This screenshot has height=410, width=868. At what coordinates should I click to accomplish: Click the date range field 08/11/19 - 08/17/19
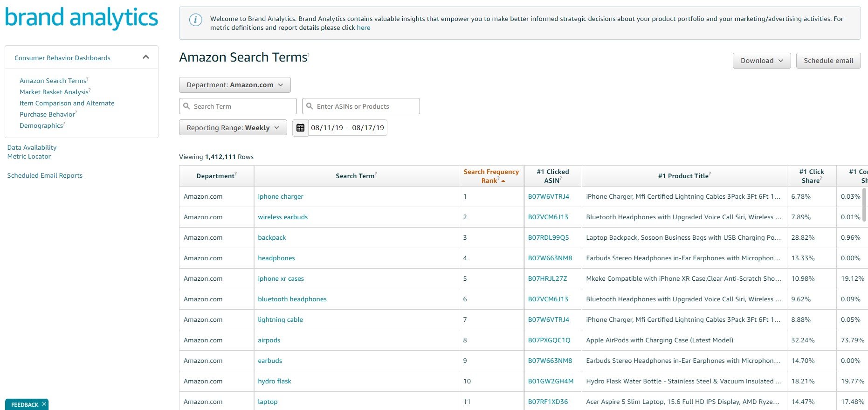(347, 128)
